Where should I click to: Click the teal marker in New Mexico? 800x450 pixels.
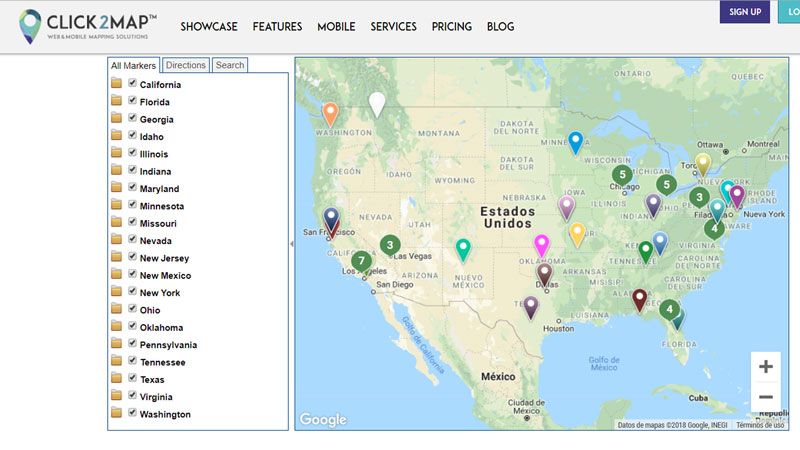point(463,249)
